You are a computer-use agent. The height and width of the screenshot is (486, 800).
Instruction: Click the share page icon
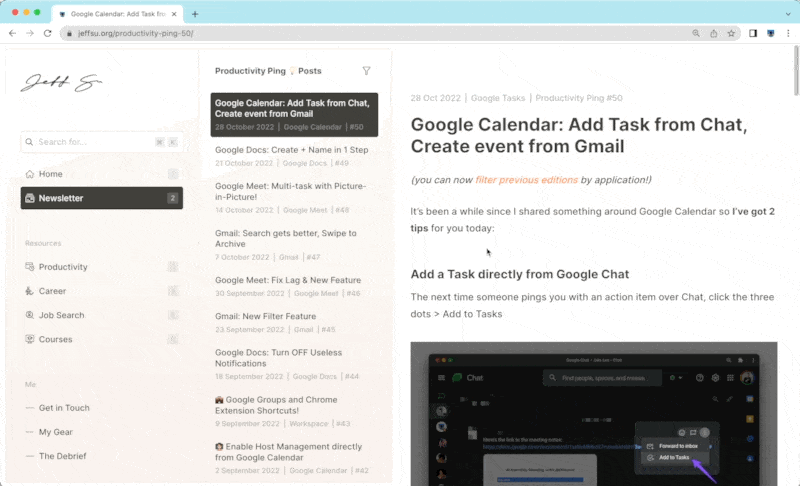(x=713, y=33)
